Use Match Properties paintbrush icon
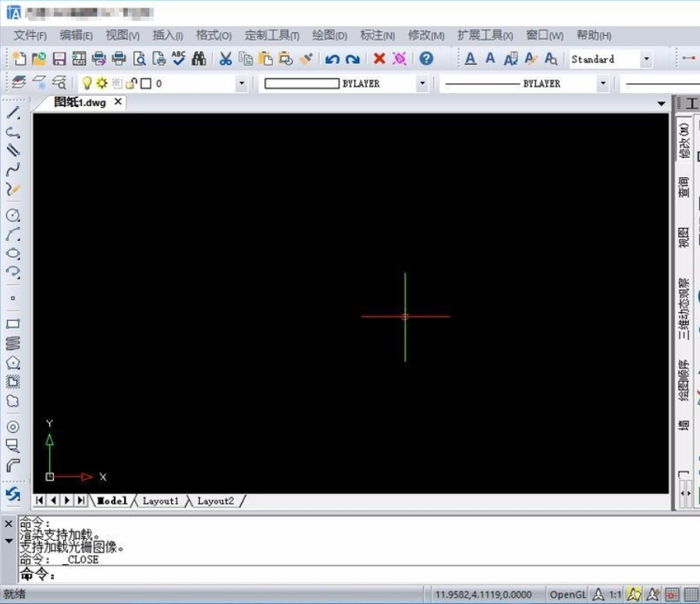 coord(306,59)
